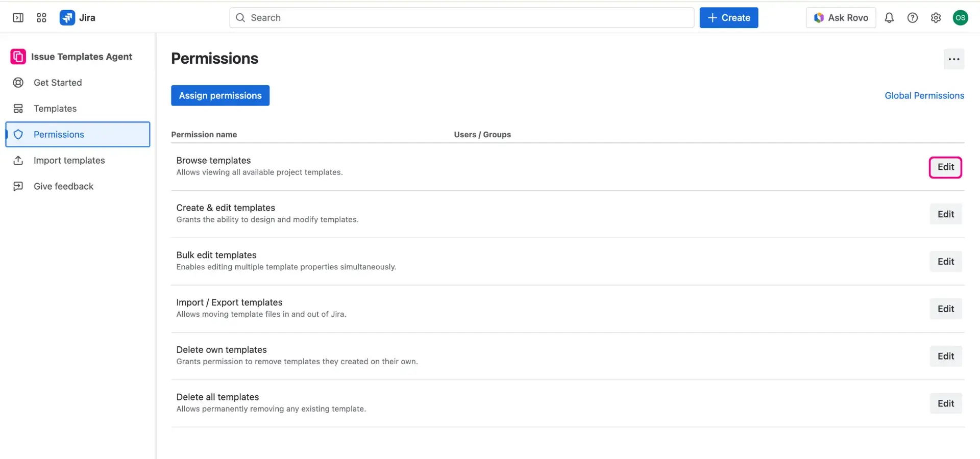Select the Permissions shield icon
The width and height of the screenshot is (980, 459).
18,134
